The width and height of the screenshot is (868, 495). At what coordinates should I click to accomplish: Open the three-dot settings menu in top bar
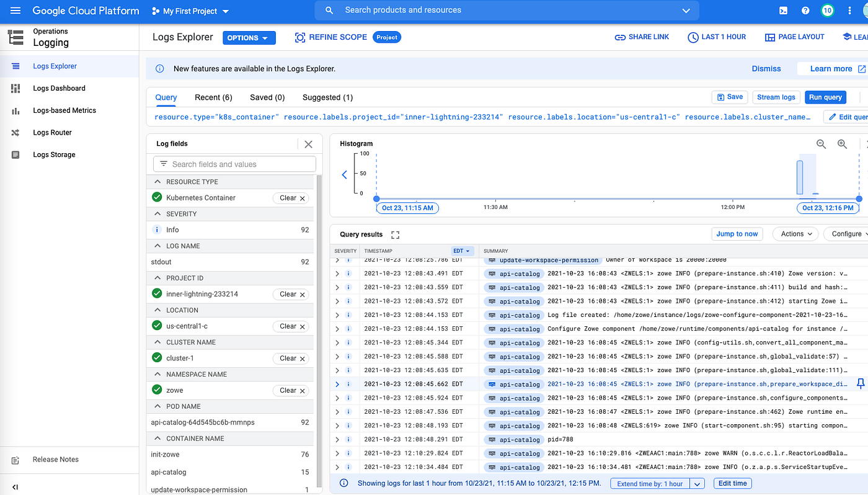[849, 11]
